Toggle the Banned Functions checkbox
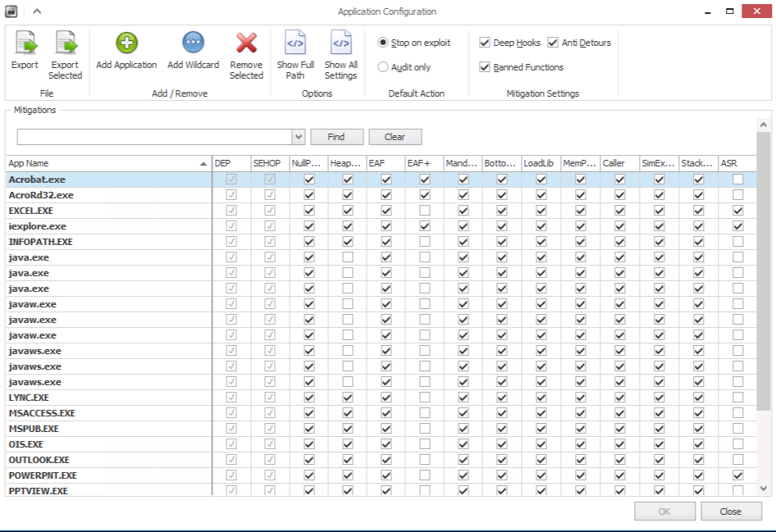Screen dimensions: 776x532 (x=485, y=67)
